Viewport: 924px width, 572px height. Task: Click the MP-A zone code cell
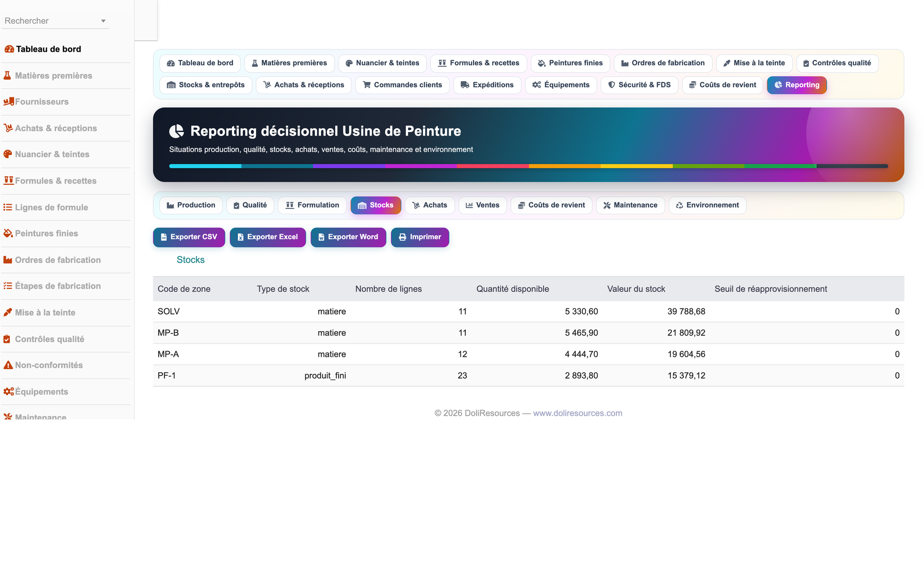(x=168, y=354)
